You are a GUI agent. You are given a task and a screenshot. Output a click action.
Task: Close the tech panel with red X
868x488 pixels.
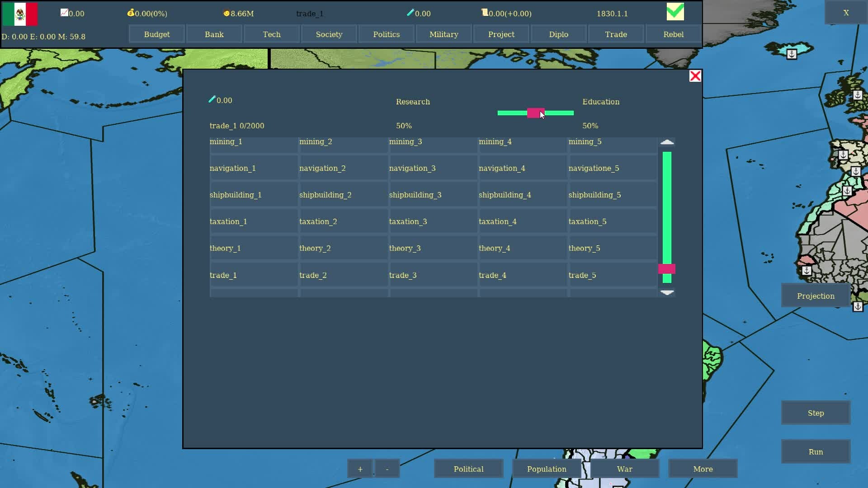[695, 76]
